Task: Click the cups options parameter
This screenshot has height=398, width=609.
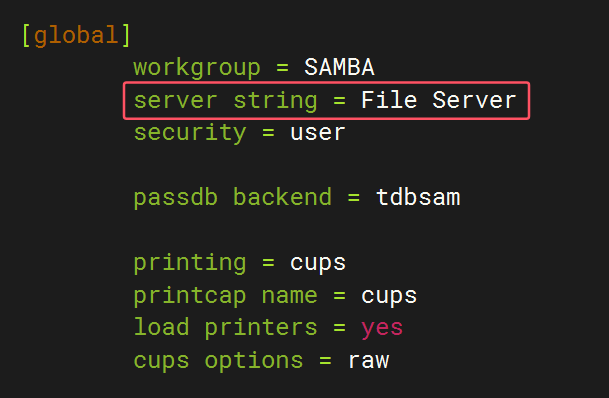Action: point(218,361)
